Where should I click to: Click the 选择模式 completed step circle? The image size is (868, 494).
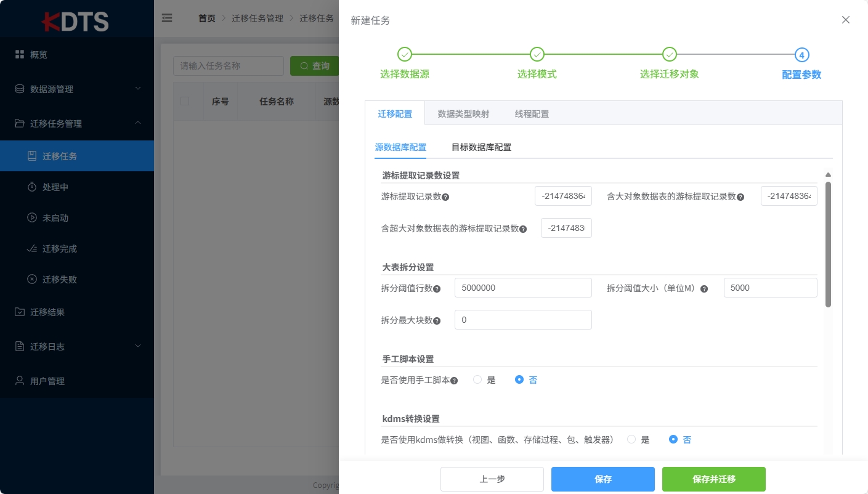point(537,54)
